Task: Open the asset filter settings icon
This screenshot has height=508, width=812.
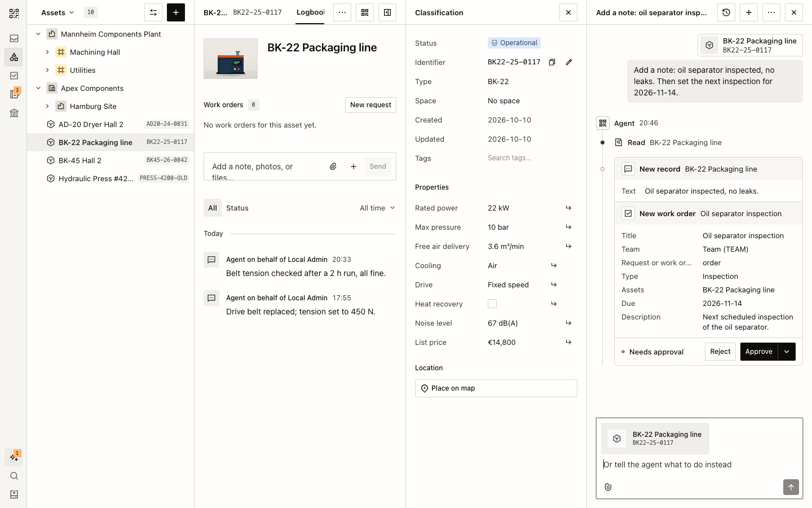Action: click(x=153, y=12)
